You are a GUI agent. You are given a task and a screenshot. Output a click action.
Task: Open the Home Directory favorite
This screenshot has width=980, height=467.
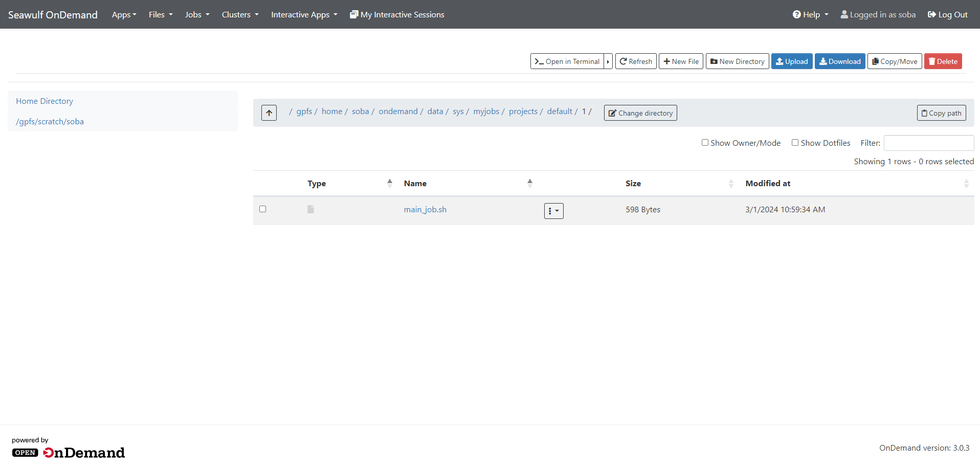click(x=44, y=101)
